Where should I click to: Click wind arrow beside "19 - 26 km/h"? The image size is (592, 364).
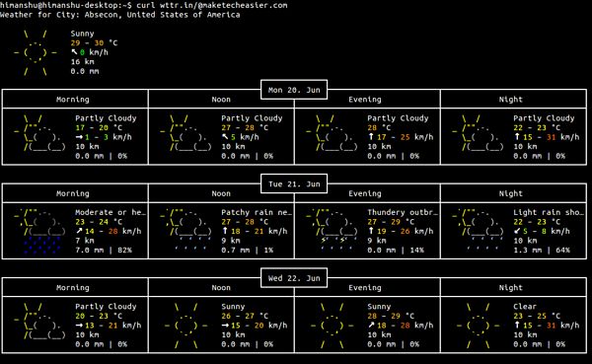[371, 231]
